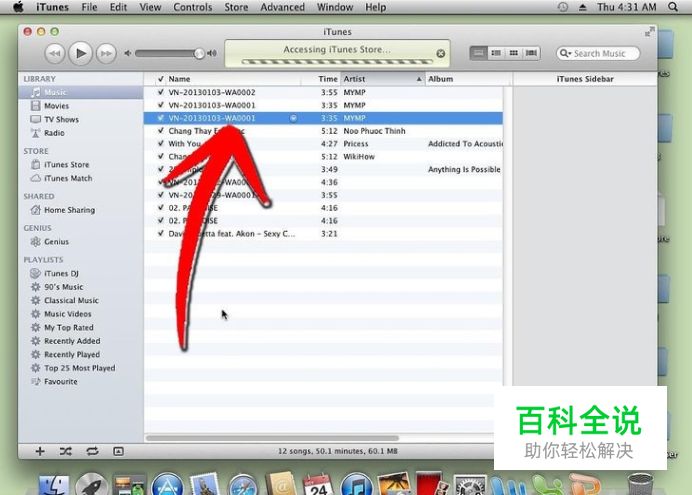Screen dimensions: 692x495
Task: Add new playlist with plus button
Action: 40,451
